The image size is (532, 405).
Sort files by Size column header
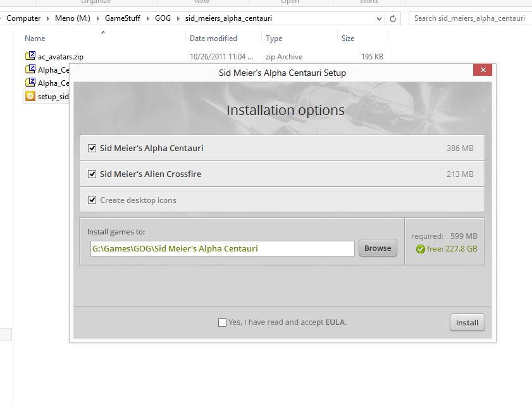[x=348, y=39]
